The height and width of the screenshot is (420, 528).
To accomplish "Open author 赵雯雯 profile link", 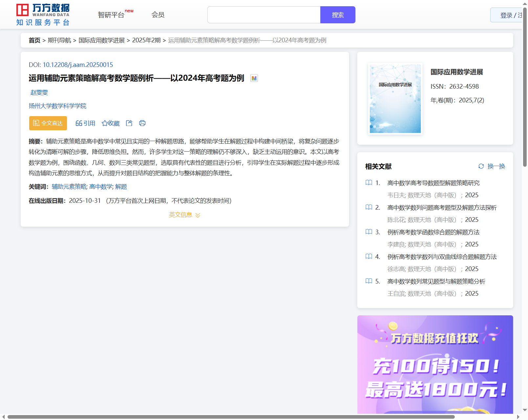I will click(x=39, y=93).
